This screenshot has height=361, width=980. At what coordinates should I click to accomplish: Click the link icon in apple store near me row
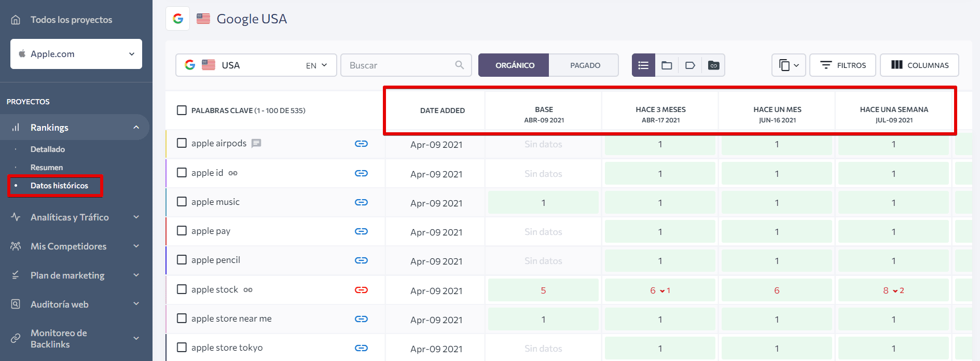coord(361,319)
